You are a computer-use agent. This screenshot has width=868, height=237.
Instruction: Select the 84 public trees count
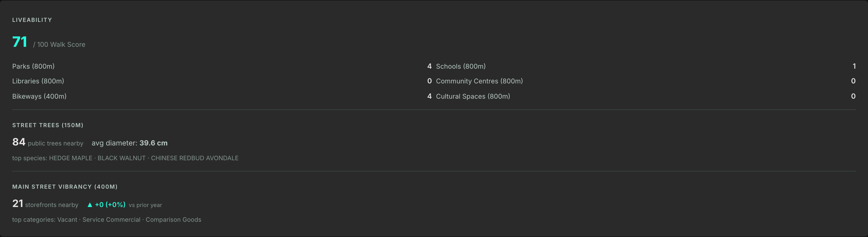click(19, 142)
